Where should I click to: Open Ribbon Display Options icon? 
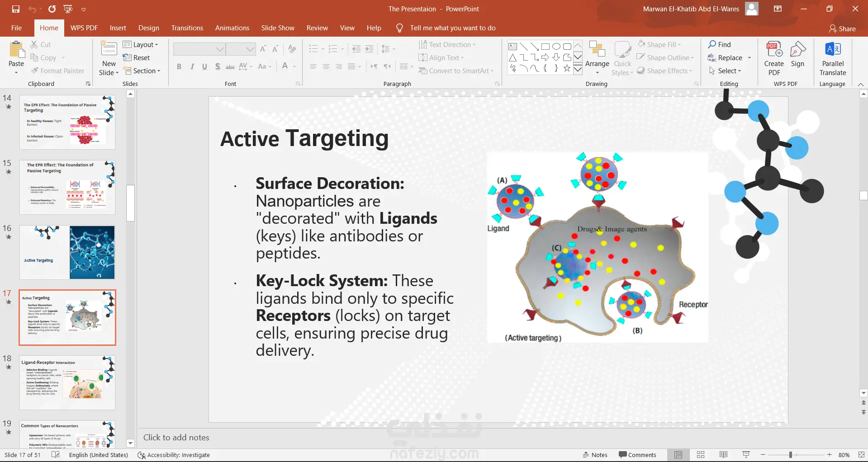point(778,9)
